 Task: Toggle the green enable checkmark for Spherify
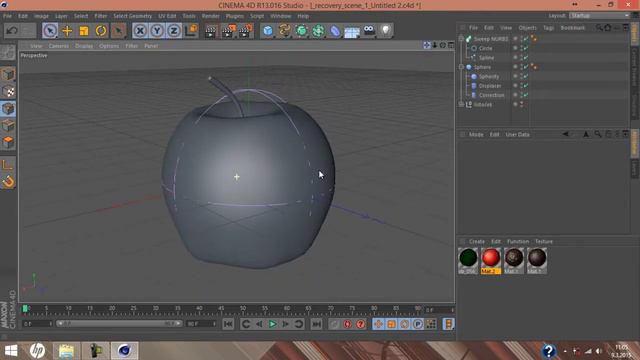[526, 76]
